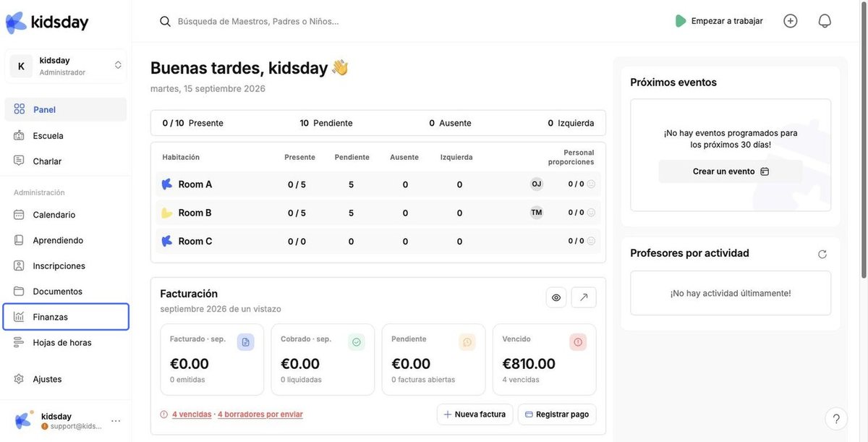The image size is (868, 442).
Task: Open Ajustes settings page
Action: 66,379
